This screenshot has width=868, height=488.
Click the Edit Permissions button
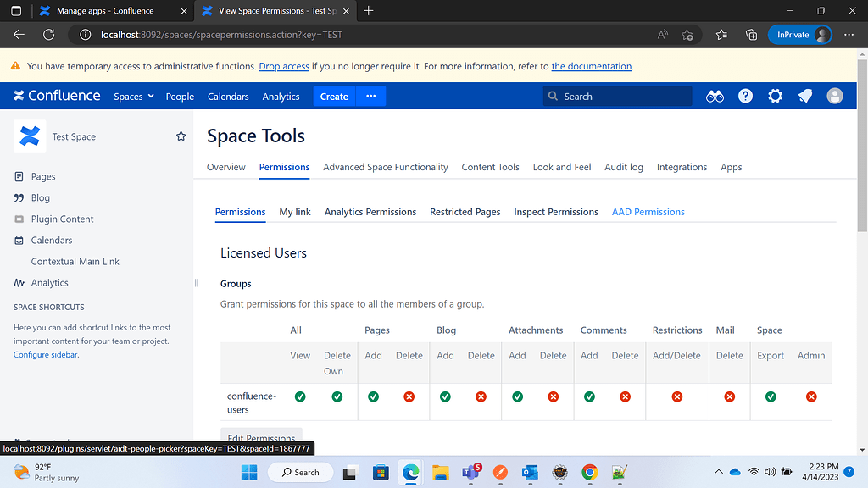(261, 437)
